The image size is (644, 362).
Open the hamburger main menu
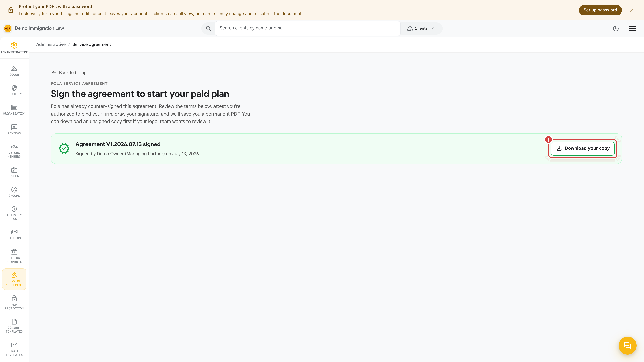[x=632, y=28]
